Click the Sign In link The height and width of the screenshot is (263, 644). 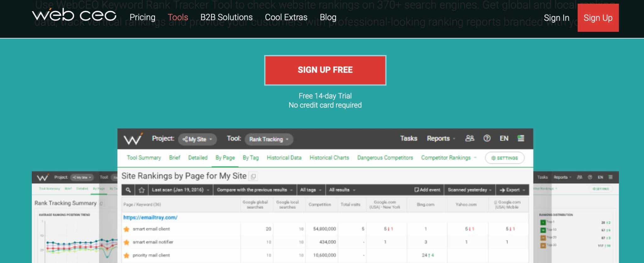556,18
